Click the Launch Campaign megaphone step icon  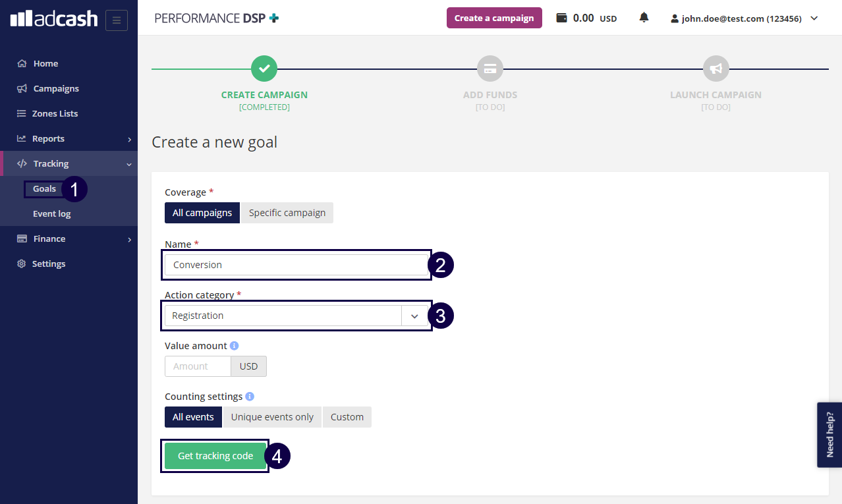pyautogui.click(x=716, y=69)
